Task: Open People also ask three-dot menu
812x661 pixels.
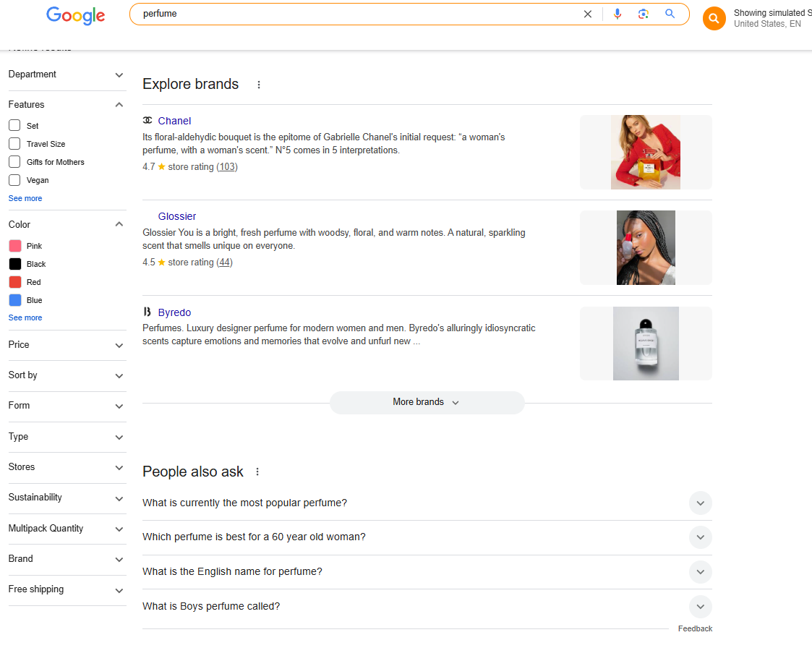Action: tap(257, 472)
